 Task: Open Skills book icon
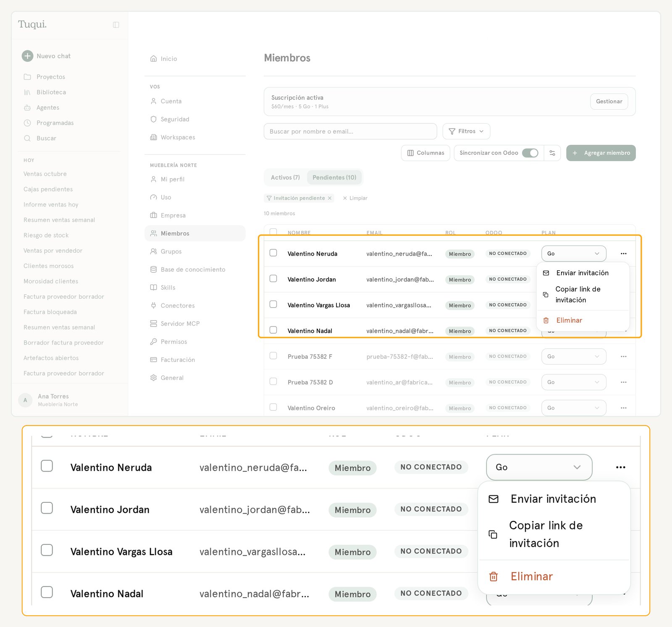tap(154, 287)
